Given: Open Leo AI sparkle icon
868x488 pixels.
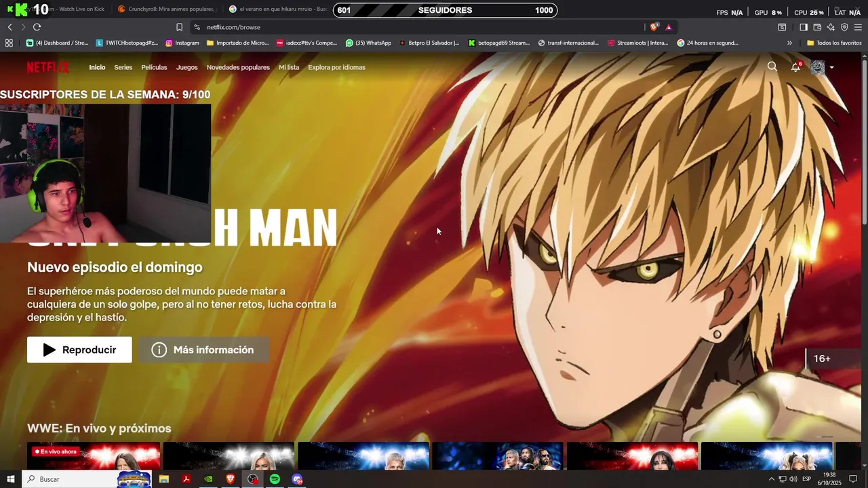Looking at the screenshot, I should pos(831,27).
